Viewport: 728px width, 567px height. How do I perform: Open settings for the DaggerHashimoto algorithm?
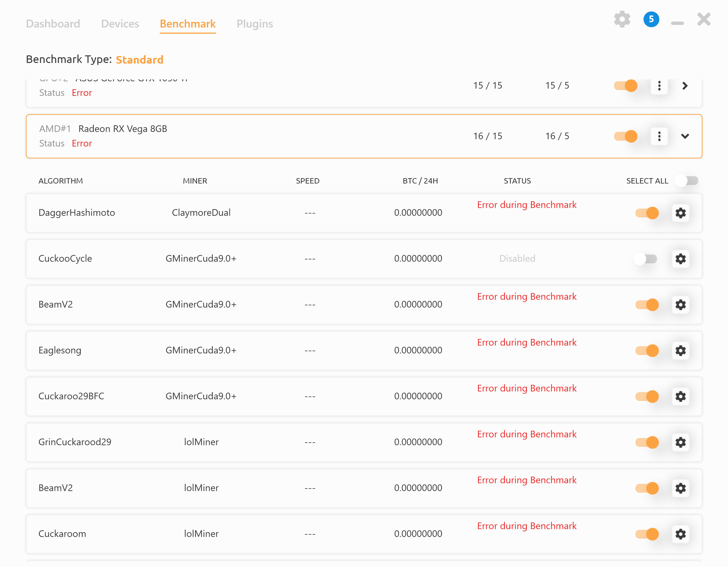point(681,213)
